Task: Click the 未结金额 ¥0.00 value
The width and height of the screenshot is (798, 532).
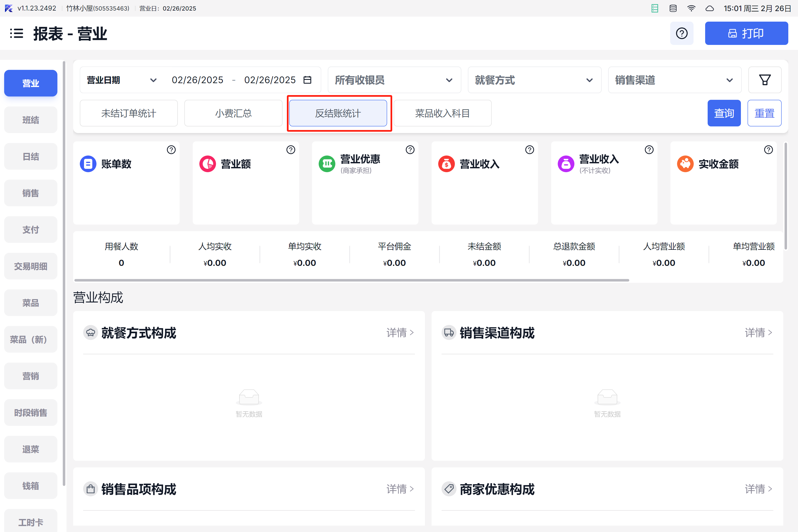Action: [484, 263]
